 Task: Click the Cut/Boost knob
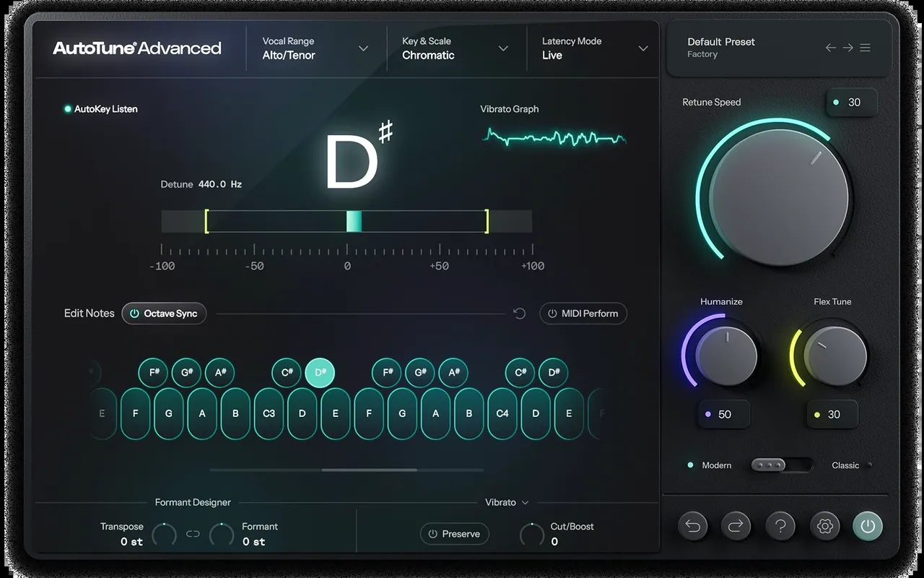click(532, 535)
